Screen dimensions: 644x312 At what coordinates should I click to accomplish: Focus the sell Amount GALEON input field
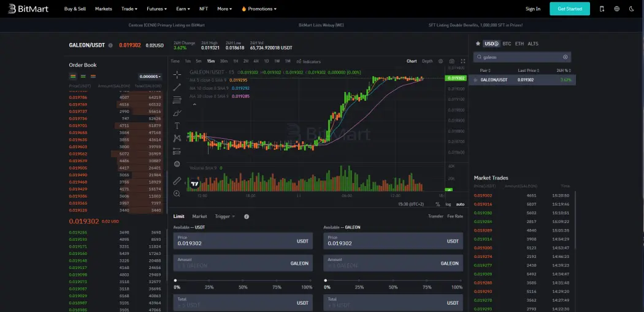pyautogui.click(x=393, y=263)
